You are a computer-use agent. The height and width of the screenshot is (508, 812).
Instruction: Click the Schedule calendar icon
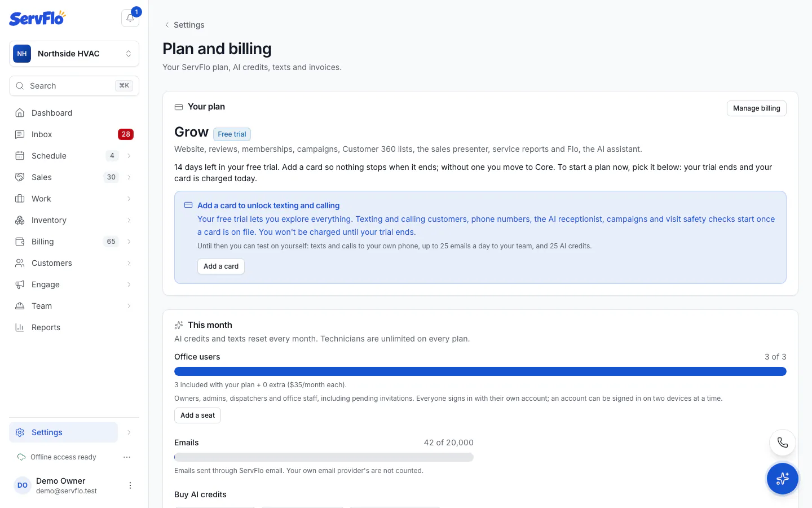[x=20, y=156]
